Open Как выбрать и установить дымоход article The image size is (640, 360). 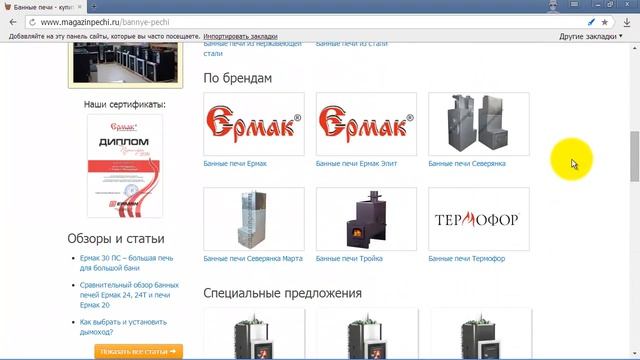123,327
